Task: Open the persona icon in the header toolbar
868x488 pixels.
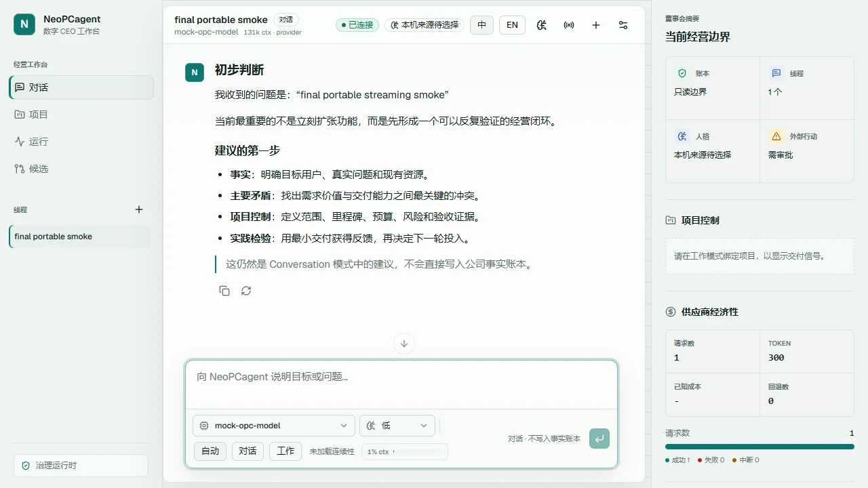Action: [541, 25]
